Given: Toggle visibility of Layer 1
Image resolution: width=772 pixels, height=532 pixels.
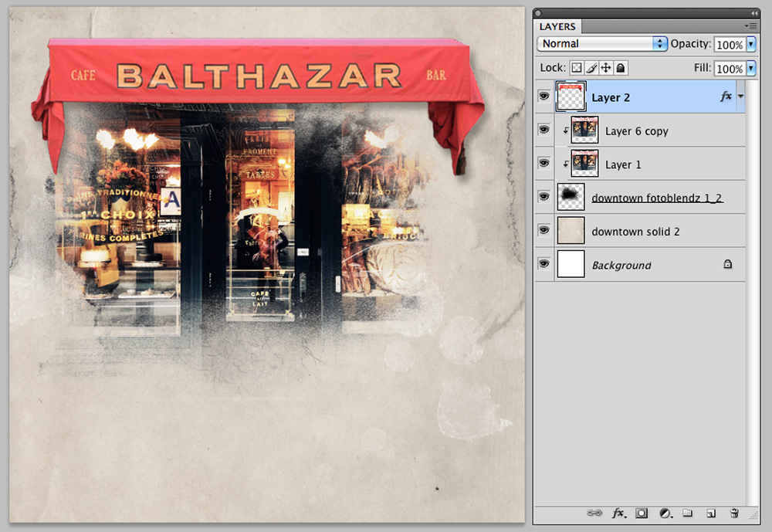Looking at the screenshot, I should pos(544,163).
